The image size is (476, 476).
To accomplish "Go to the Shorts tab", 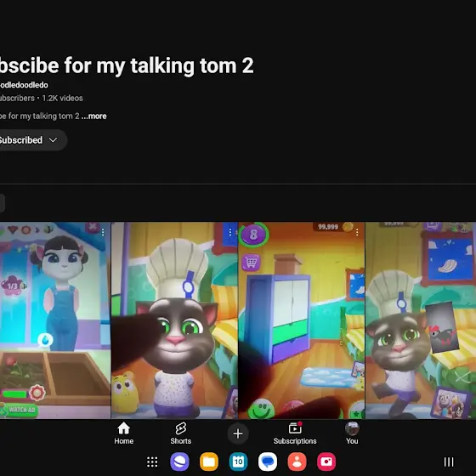I will (180, 433).
